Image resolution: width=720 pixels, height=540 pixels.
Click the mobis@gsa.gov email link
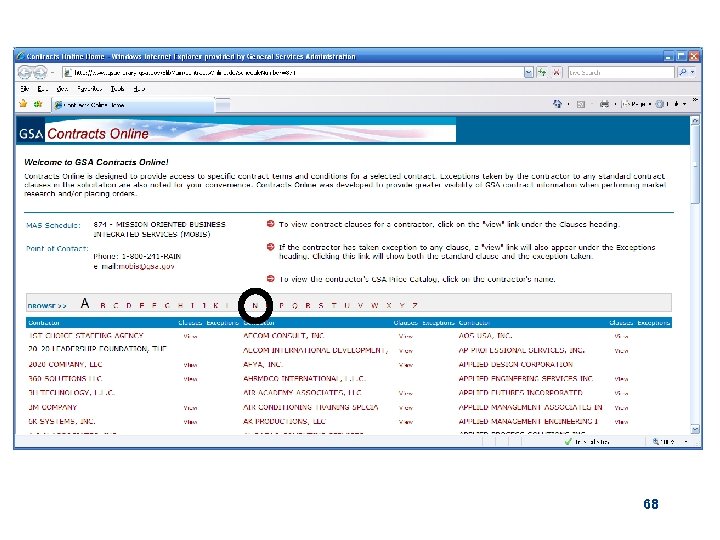(x=147, y=266)
